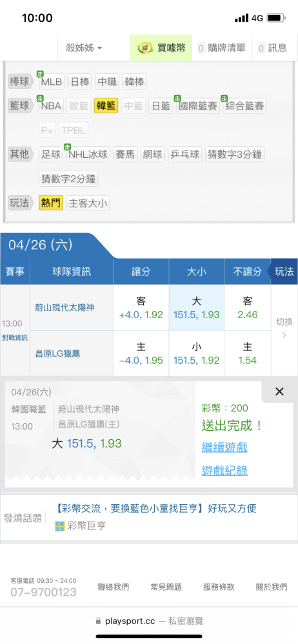Image resolution: width=298 pixels, height=644 pixels.
Task: Pick under 小 151.5, 1.92 cell
Action: tap(196, 354)
